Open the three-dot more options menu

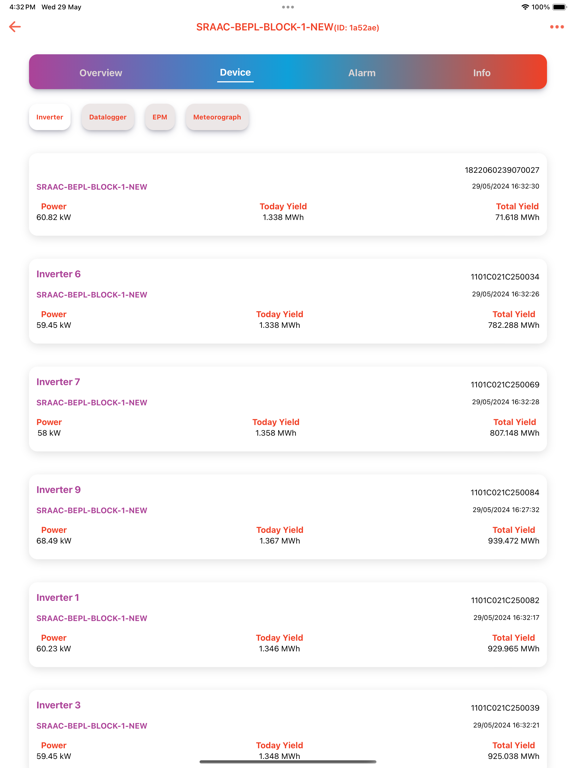556,27
